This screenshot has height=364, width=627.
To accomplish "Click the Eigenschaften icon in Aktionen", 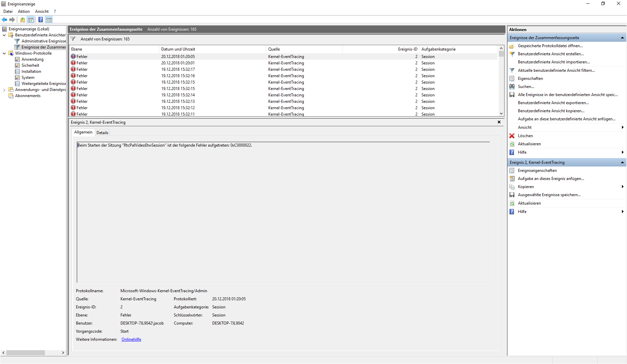I will (512, 79).
